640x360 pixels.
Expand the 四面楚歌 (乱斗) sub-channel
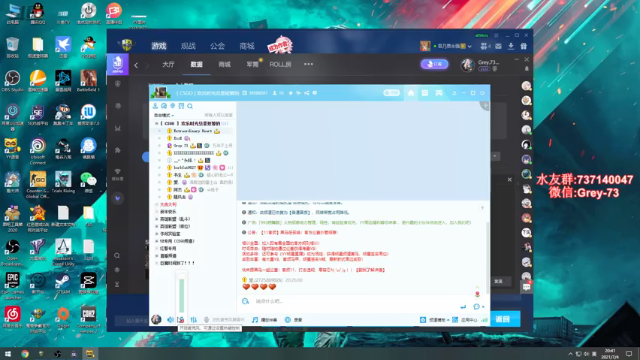pos(157,219)
